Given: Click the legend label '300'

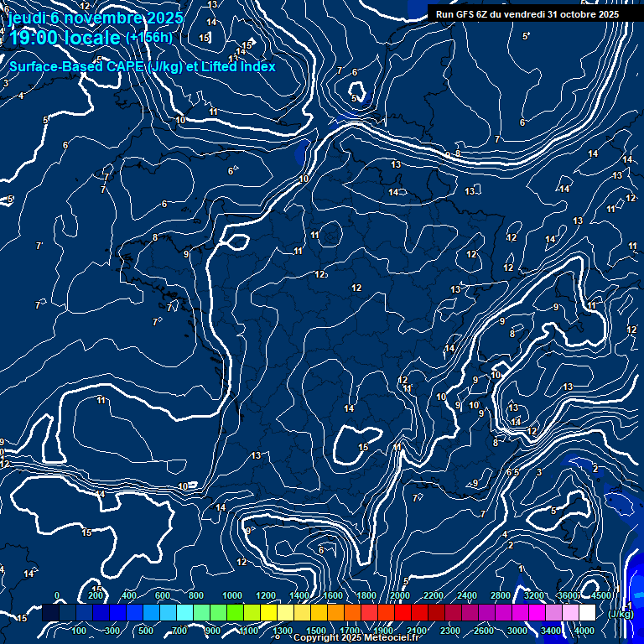Looking at the screenshot, I should (x=112, y=631).
